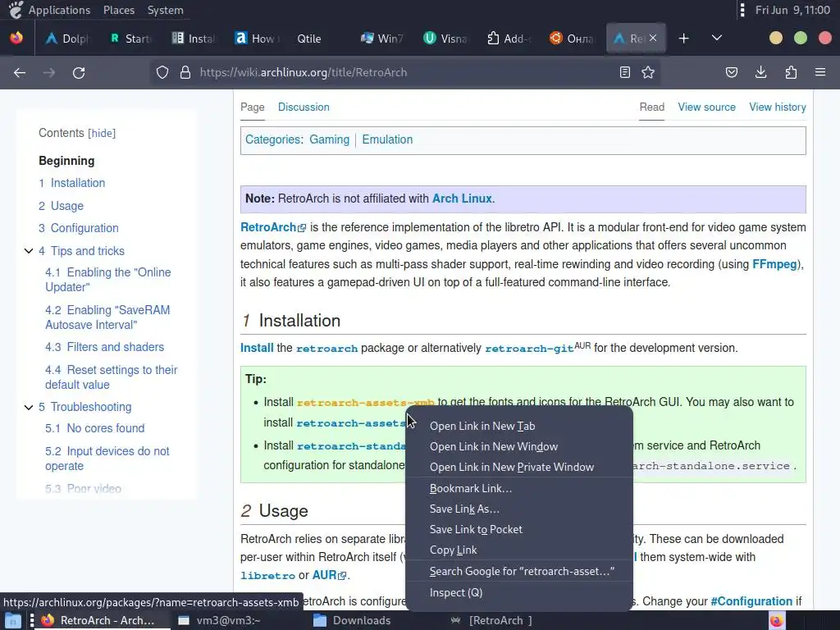
Task: Select Bookmark Link from context menu
Action: click(x=519, y=488)
